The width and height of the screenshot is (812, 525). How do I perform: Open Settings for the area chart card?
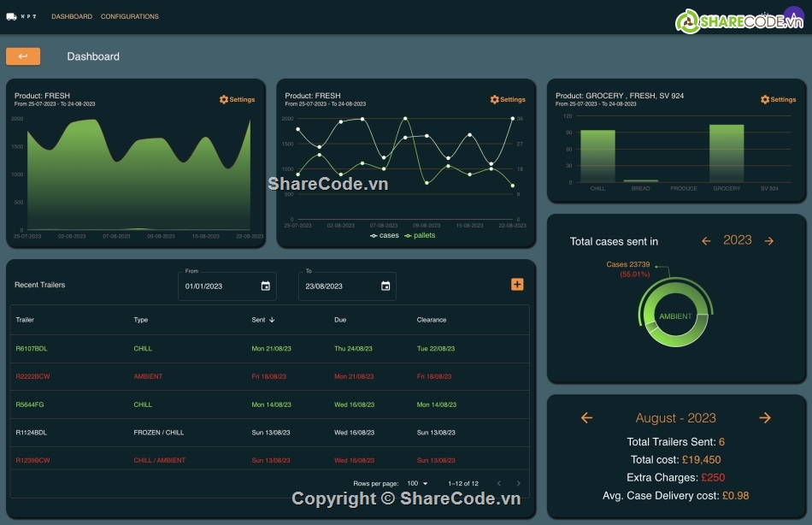[x=237, y=99]
